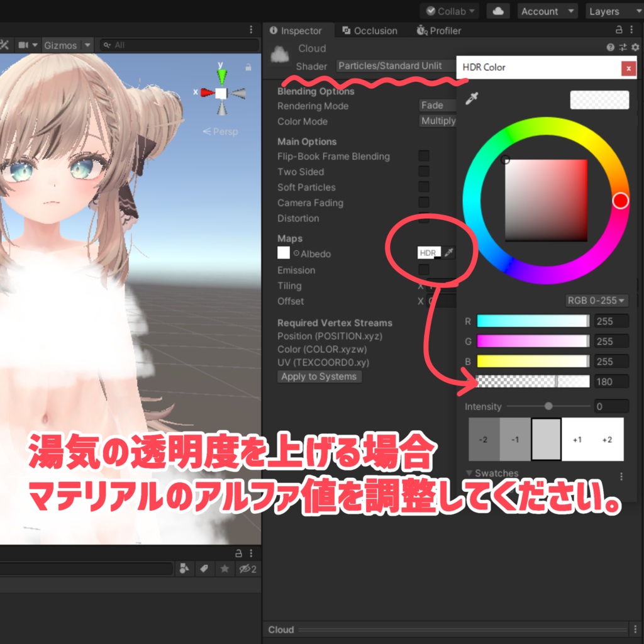Enable the Two Sided checkbox
The height and width of the screenshot is (644, 644).
(x=424, y=172)
